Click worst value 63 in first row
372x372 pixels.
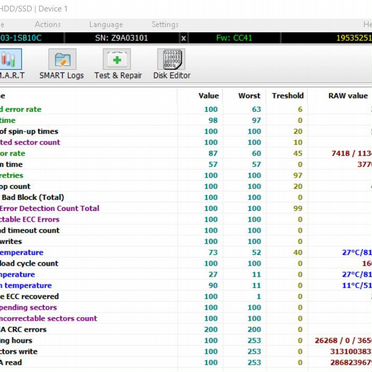(x=256, y=109)
